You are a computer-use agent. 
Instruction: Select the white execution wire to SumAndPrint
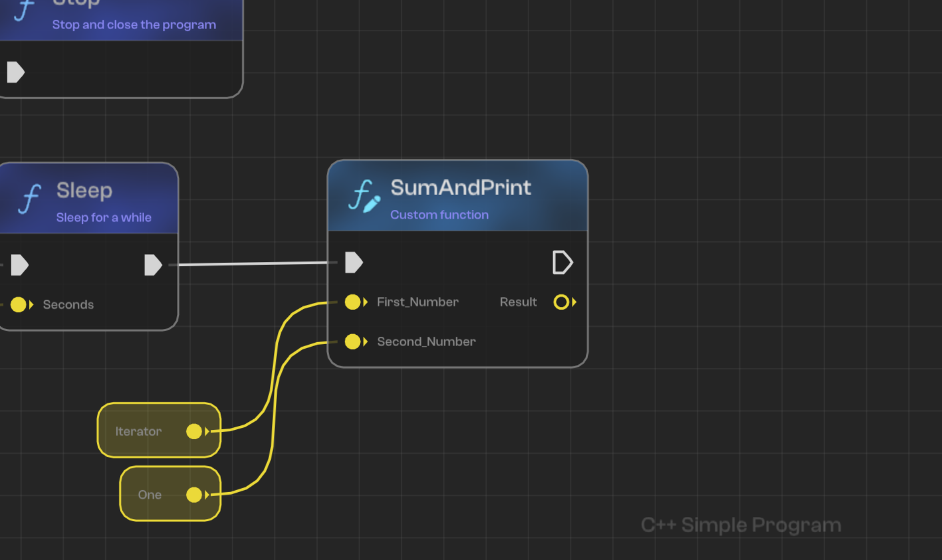pyautogui.click(x=253, y=263)
